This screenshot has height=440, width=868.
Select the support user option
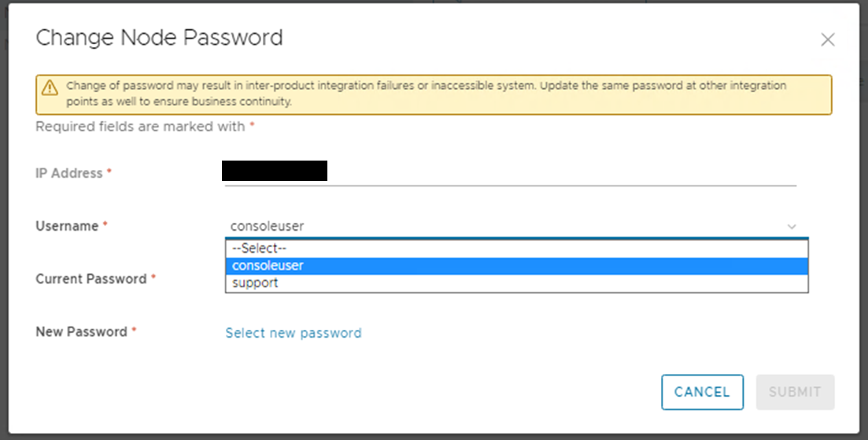coord(516,283)
